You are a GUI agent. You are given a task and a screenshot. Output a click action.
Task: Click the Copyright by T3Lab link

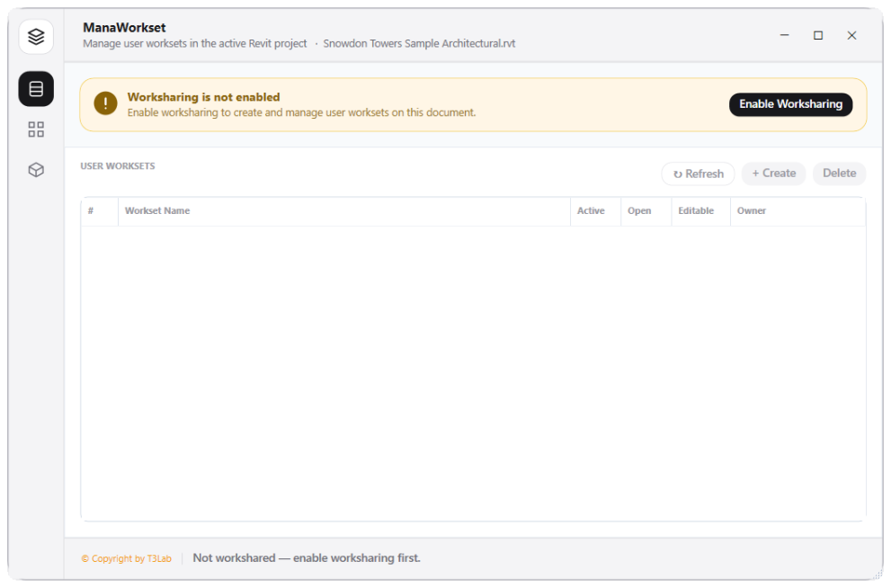pyautogui.click(x=126, y=558)
